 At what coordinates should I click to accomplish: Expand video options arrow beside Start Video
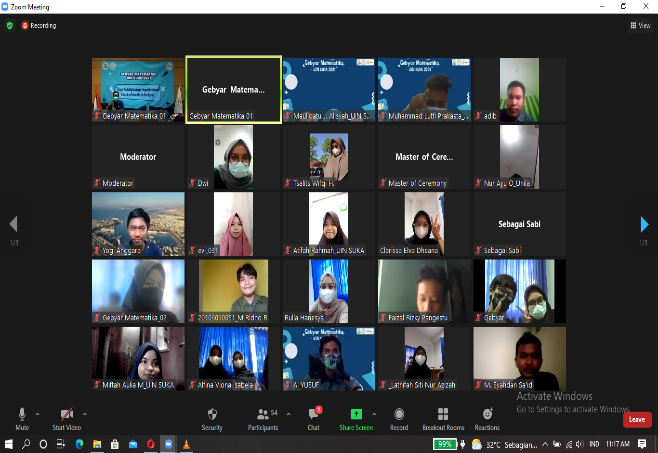click(x=84, y=414)
